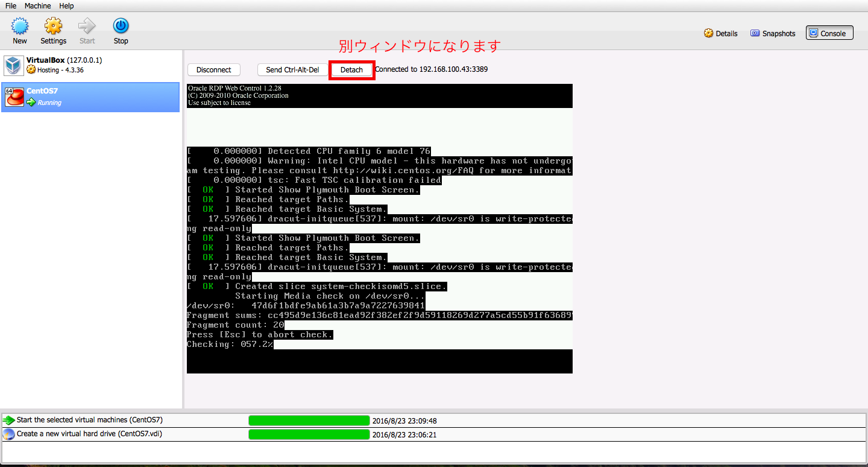Select the CentOS7 virtual machine
The image size is (868, 467).
point(90,97)
